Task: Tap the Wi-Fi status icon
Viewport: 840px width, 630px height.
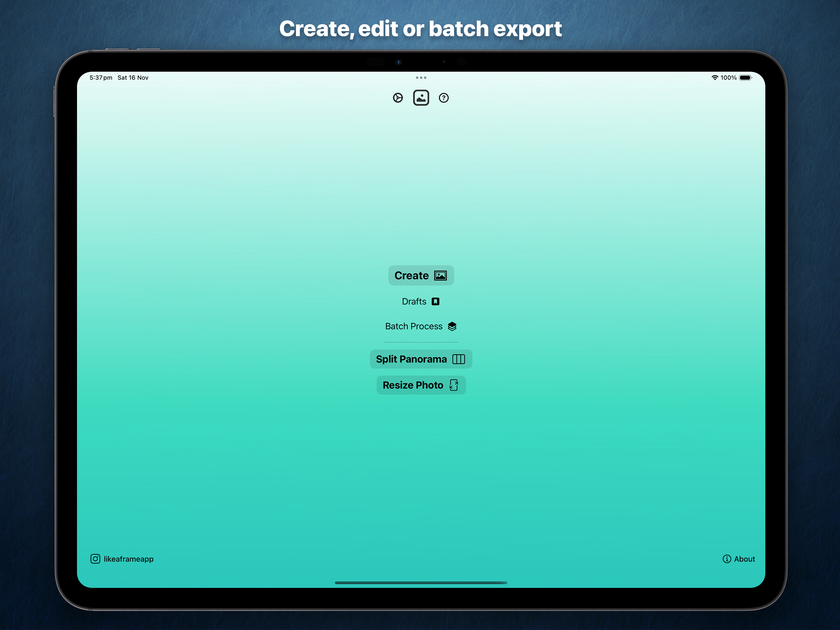Action: [x=715, y=78]
